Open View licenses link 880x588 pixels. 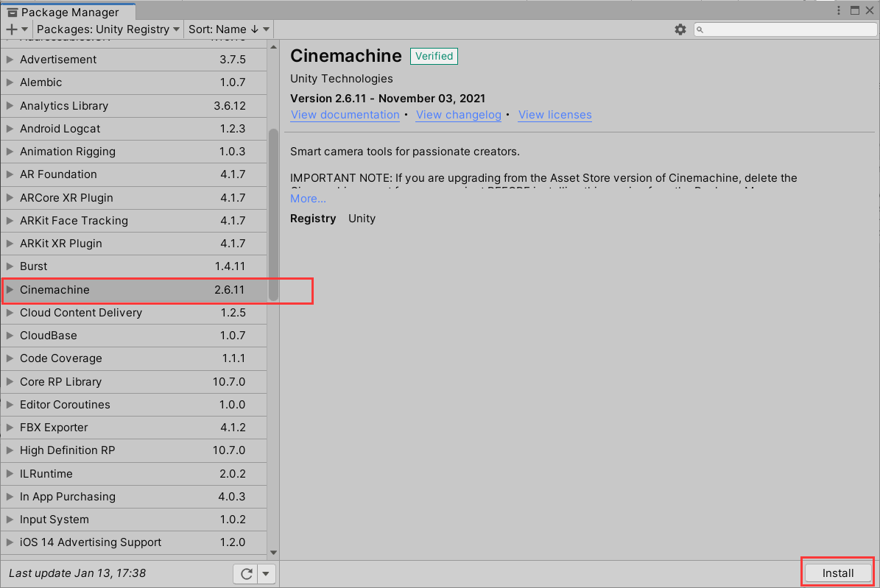tap(555, 115)
